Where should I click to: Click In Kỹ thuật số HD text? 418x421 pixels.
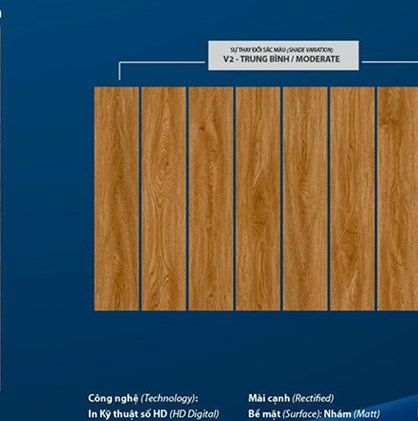[128, 414]
